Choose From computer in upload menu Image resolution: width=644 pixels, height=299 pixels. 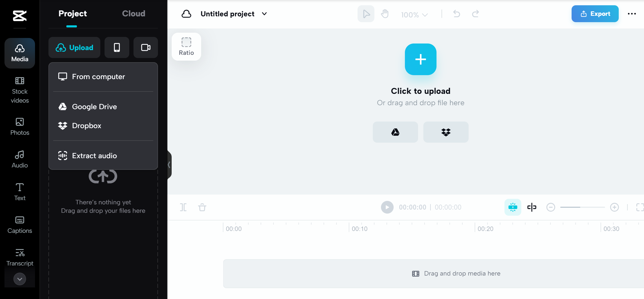[98, 76]
